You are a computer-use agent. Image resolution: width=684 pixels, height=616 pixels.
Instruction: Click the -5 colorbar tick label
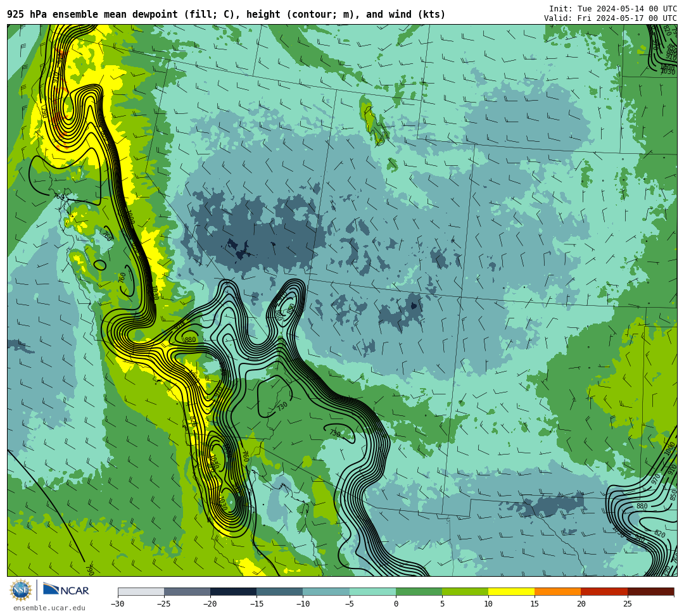click(350, 604)
